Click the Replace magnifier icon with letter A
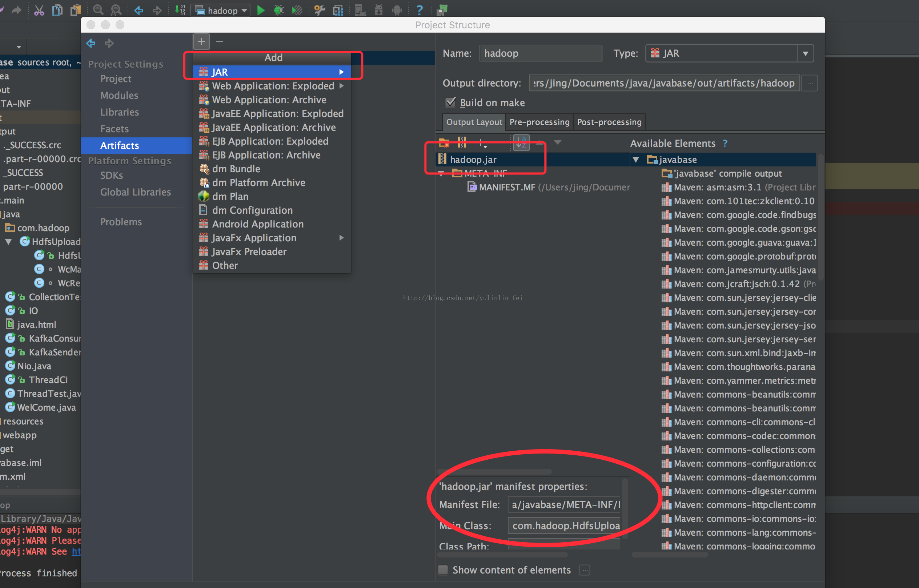Image resolution: width=919 pixels, height=588 pixels. (x=116, y=10)
